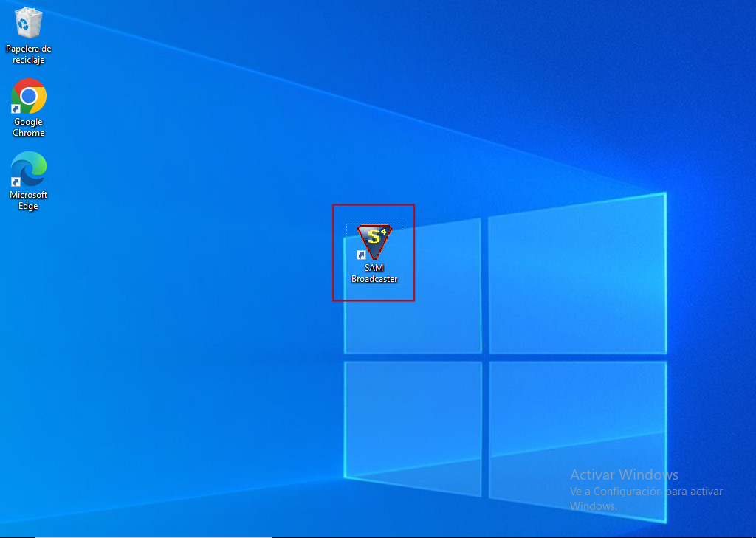Image resolution: width=756 pixels, height=538 pixels.
Task: Click the "Ve a Configuración" watermark text
Action: 617,492
